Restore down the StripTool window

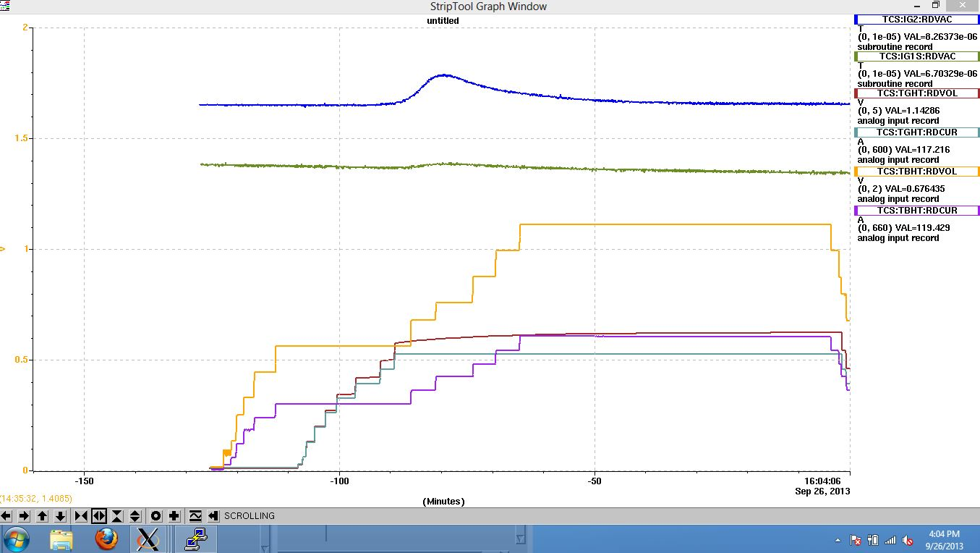935,5
